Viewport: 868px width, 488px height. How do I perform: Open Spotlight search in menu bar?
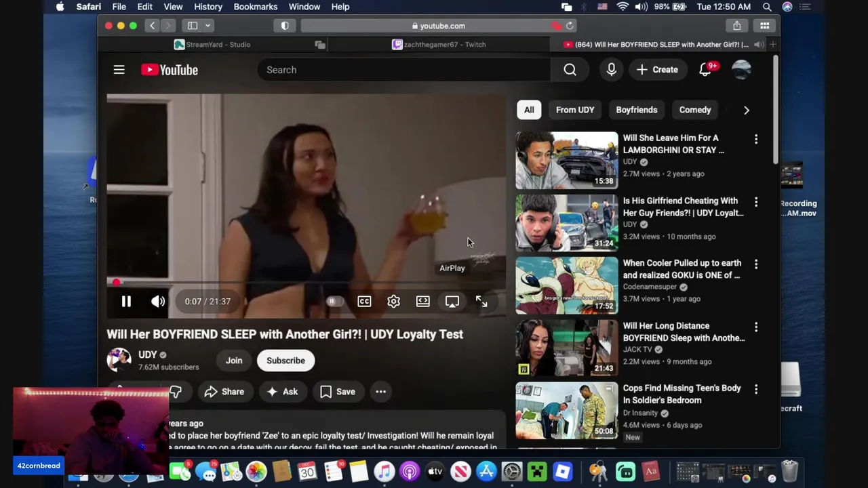[x=767, y=7]
